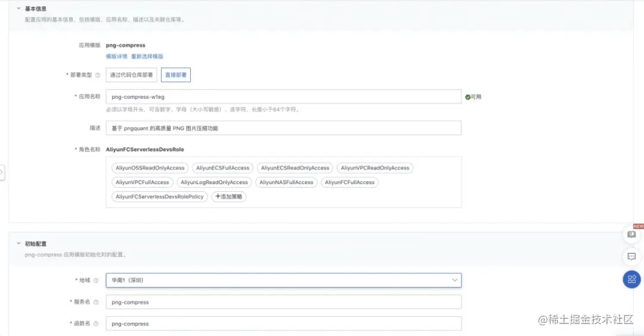Expand the left sidebar handle
This screenshot has width=644, height=336.
click(2, 172)
